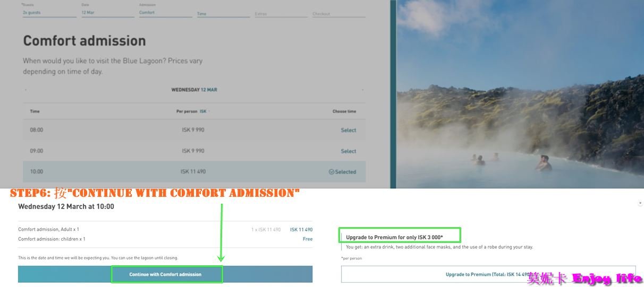
Task: Switch to the Time step
Action: point(223,14)
